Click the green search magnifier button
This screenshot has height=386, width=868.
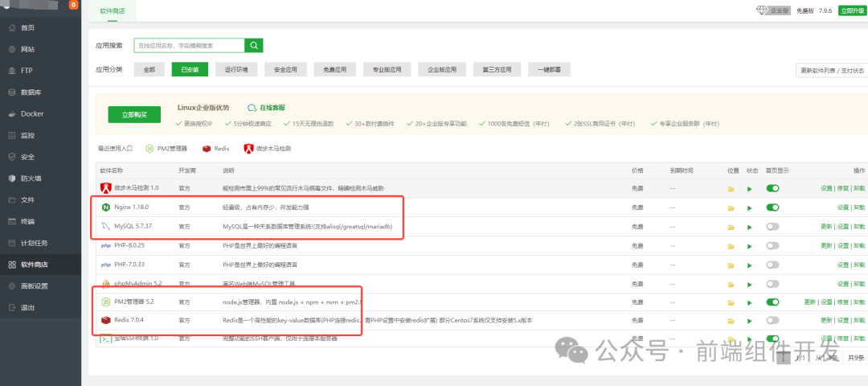coord(254,45)
